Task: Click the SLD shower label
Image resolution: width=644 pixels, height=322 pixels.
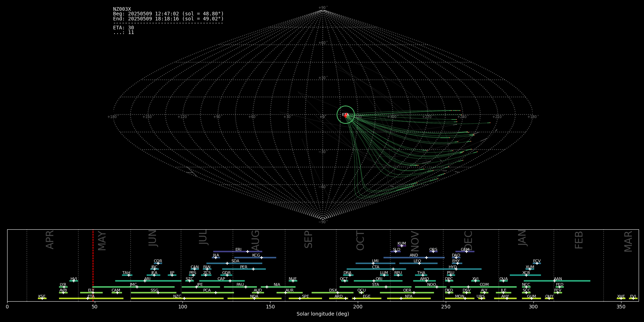Action: click(x=396, y=249)
